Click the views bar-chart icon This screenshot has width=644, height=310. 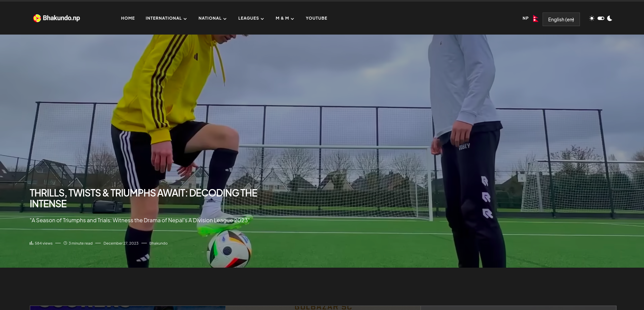32,243
